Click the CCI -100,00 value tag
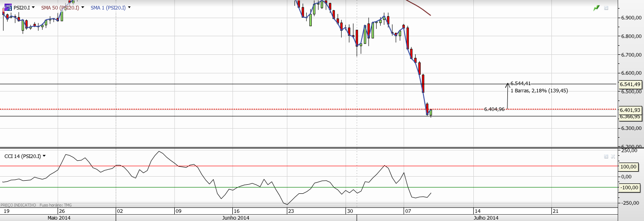644x221 pixels. [630, 187]
